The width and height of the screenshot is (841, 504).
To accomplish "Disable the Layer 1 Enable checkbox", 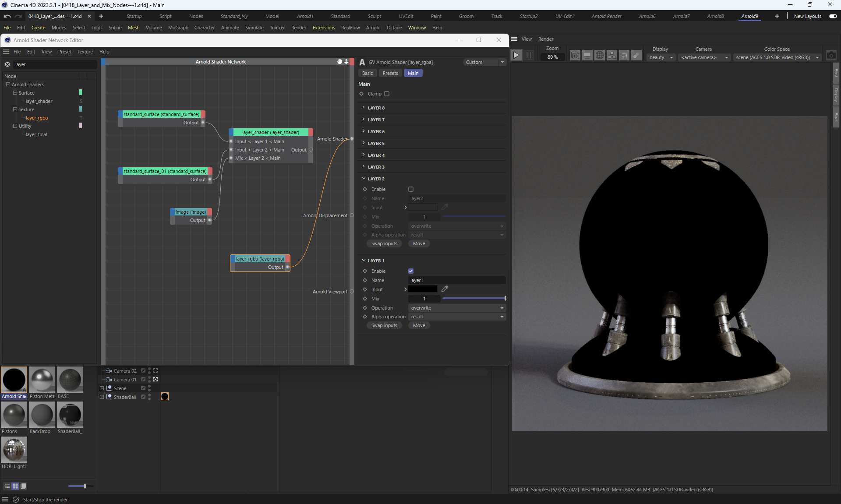I will pyautogui.click(x=411, y=271).
